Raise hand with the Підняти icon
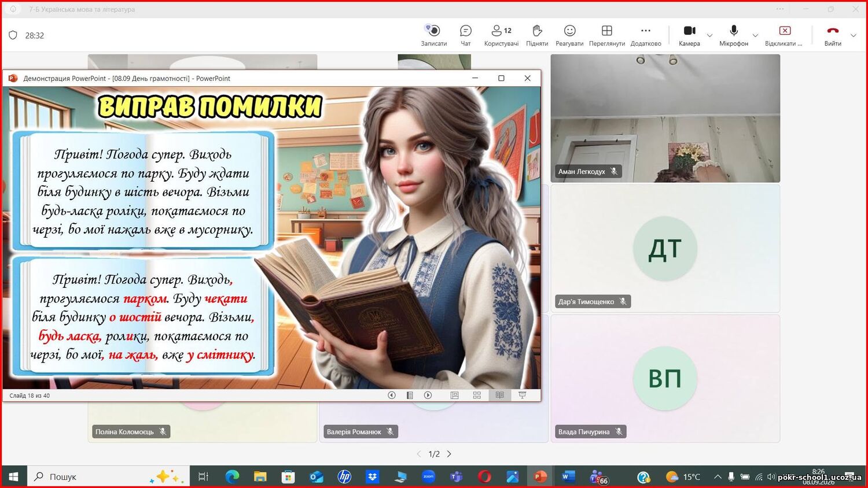Image resolution: width=868 pixels, height=488 pixels. [537, 35]
